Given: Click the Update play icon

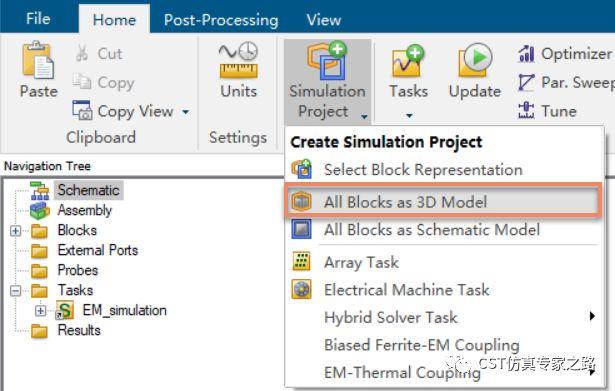Looking at the screenshot, I should pyautogui.click(x=475, y=60).
